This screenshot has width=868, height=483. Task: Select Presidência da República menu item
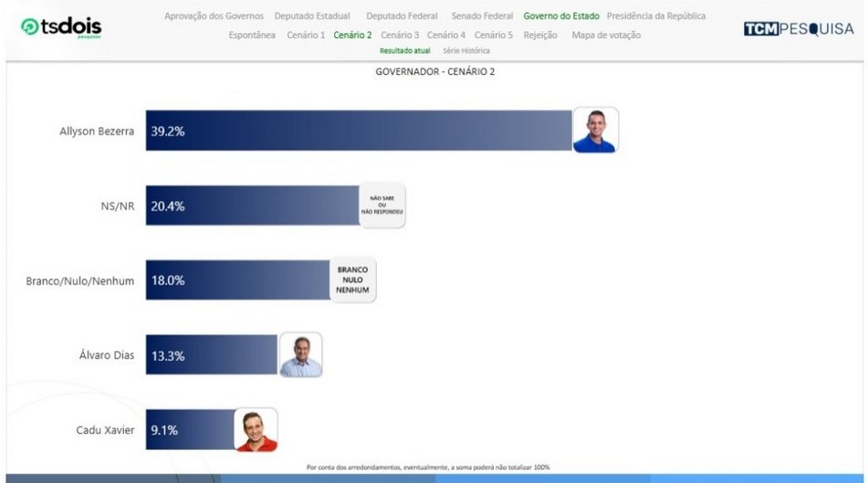click(x=655, y=16)
